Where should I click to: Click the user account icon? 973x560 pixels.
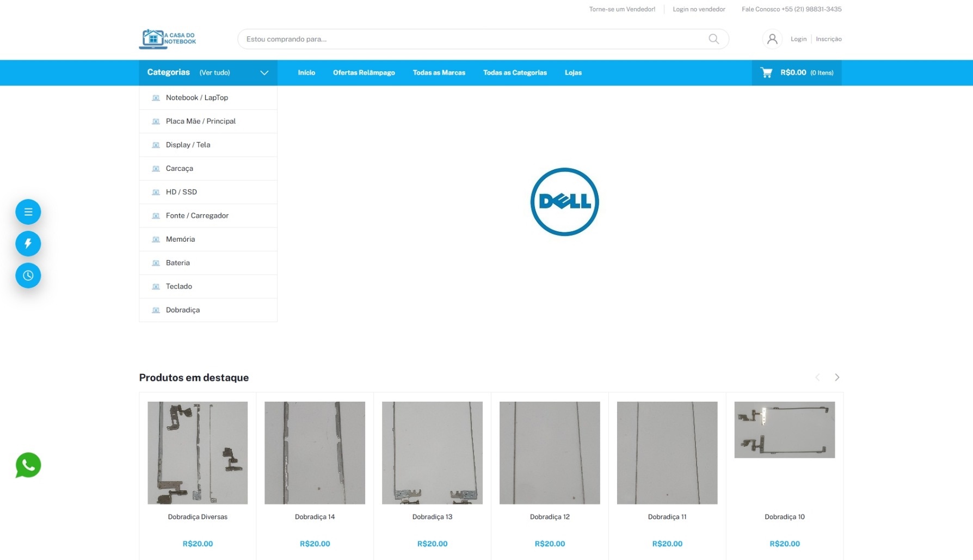tap(772, 39)
